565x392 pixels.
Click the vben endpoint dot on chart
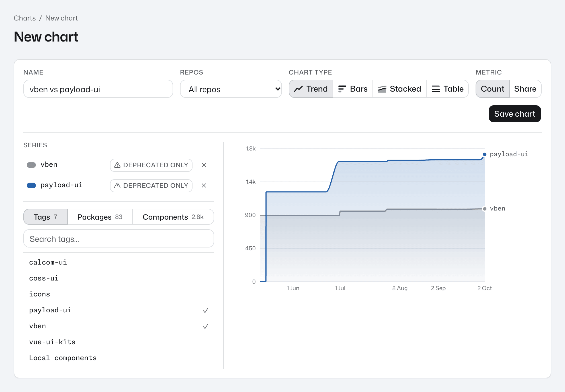[484, 209]
